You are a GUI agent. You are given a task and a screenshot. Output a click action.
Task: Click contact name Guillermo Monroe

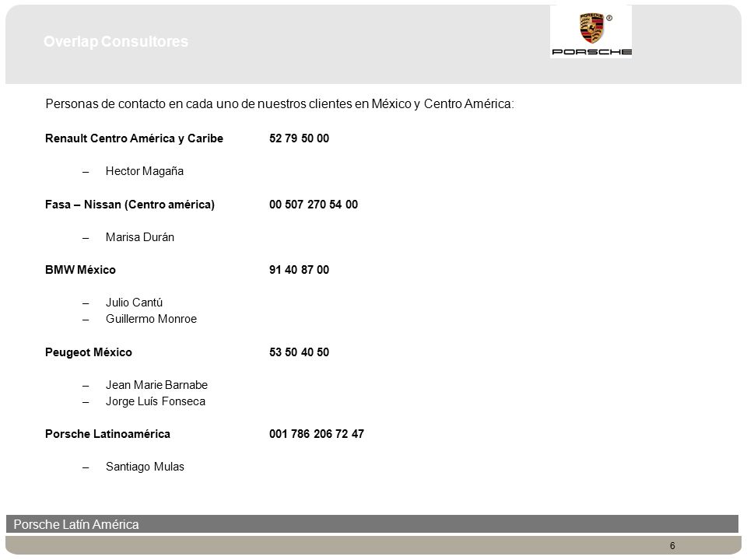pyautogui.click(x=151, y=319)
